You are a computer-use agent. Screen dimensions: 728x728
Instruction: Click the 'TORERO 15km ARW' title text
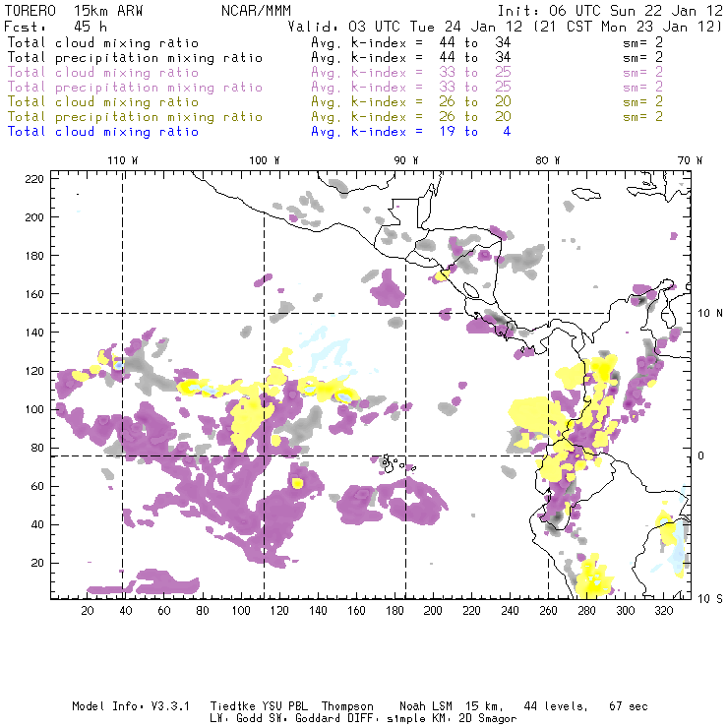[74, 11]
